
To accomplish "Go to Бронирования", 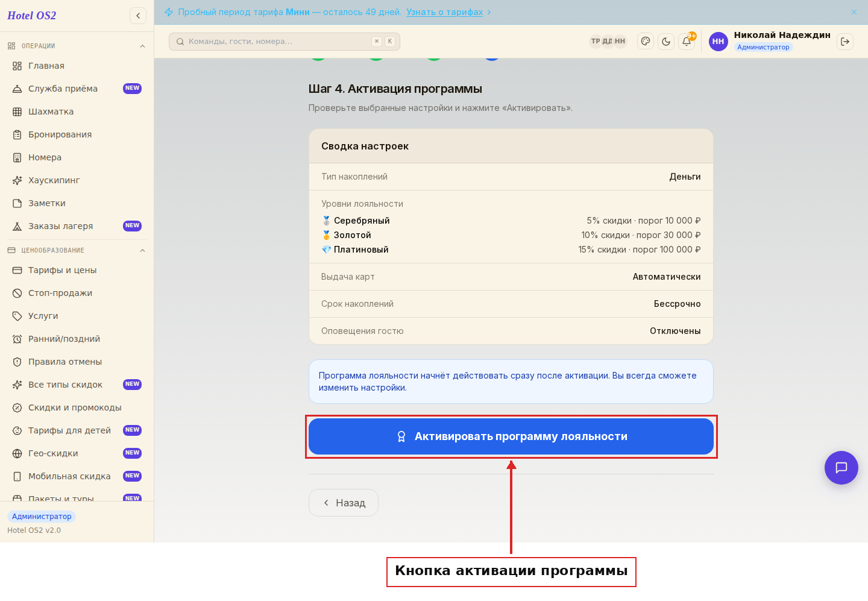I will coord(77,134).
